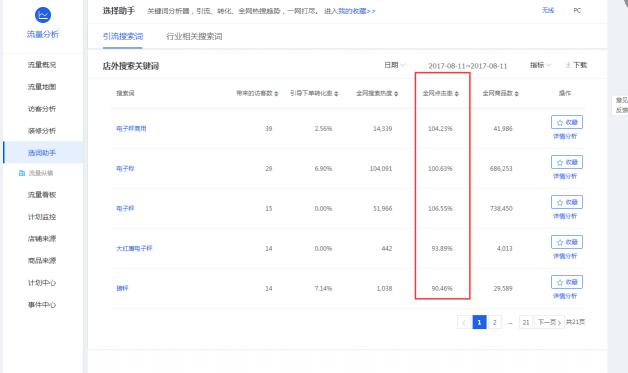
Task: Click the 流量分析 chart icon in sidebar
Action: tap(43, 15)
